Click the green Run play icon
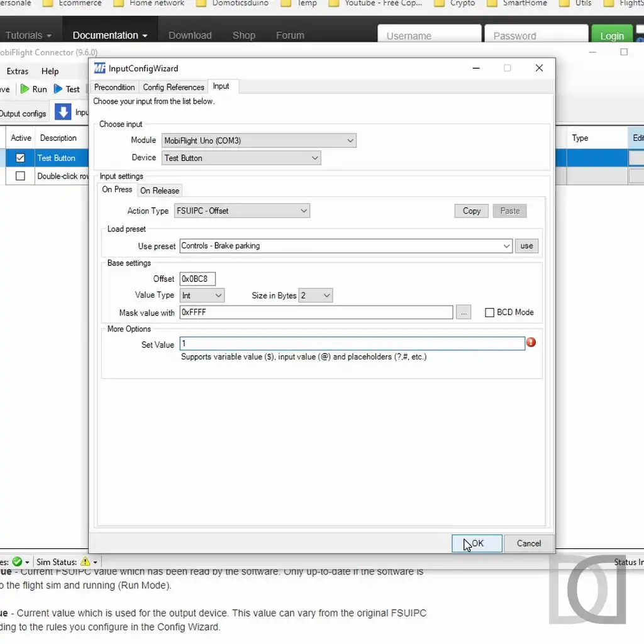The width and height of the screenshot is (644, 644). click(25, 89)
